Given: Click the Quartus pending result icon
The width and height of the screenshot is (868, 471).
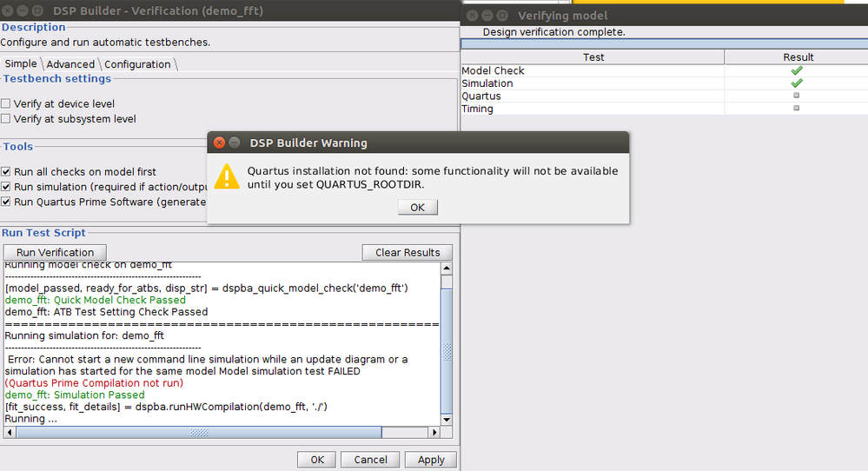Looking at the screenshot, I should click(797, 96).
